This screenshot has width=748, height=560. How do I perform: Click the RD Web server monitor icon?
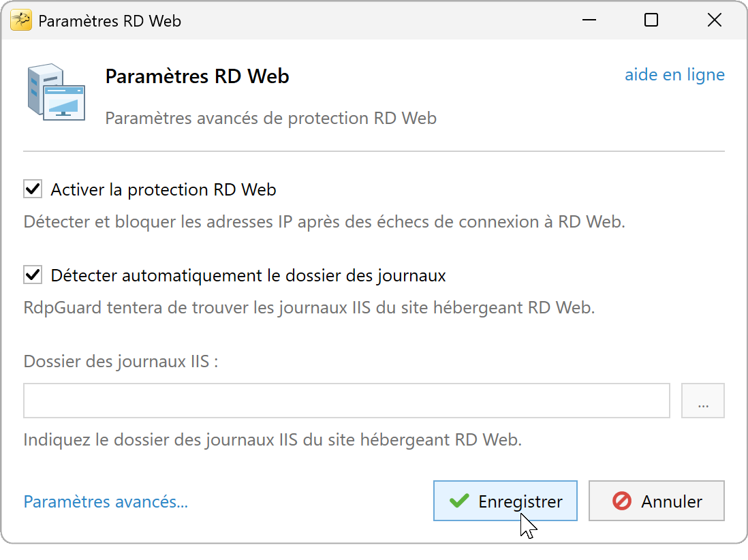click(57, 92)
